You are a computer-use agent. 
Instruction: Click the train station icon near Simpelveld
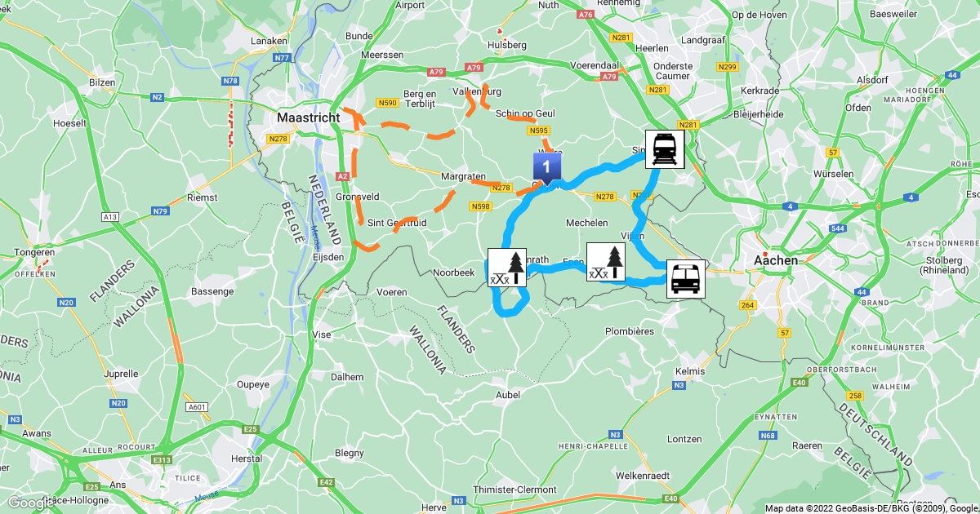tap(665, 149)
